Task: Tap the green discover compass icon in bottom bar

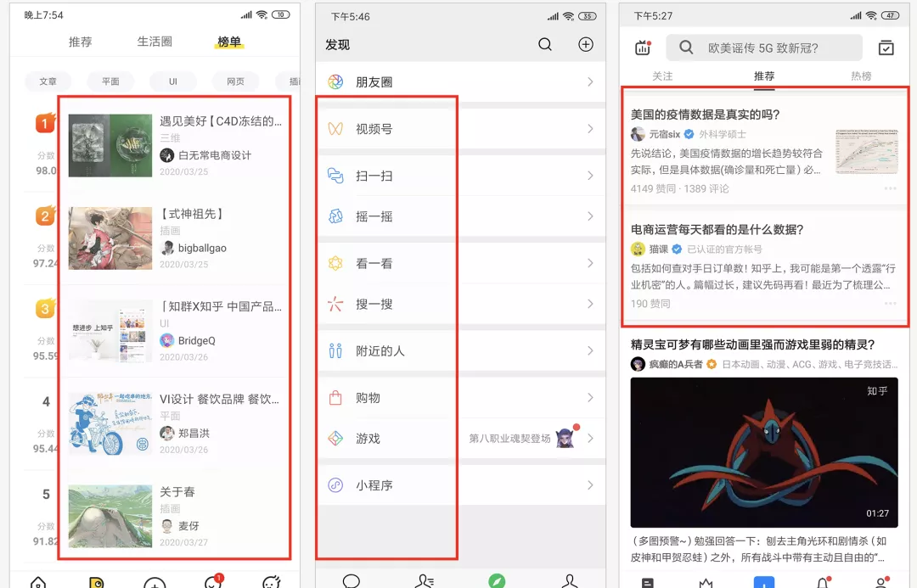Action: click(497, 581)
